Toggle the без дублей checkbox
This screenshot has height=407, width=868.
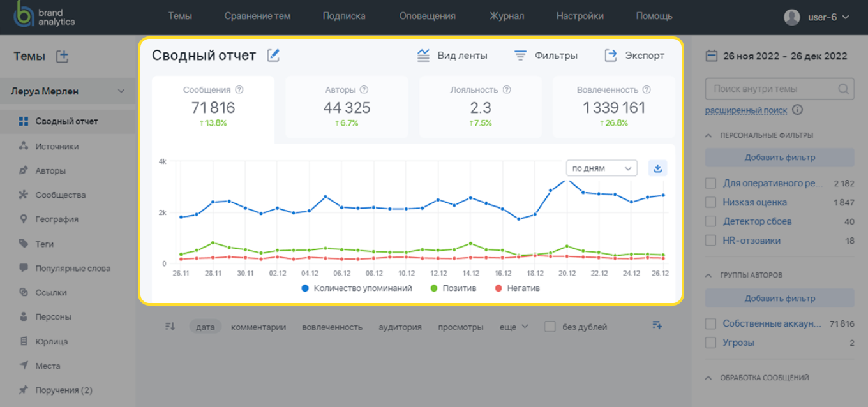click(550, 327)
